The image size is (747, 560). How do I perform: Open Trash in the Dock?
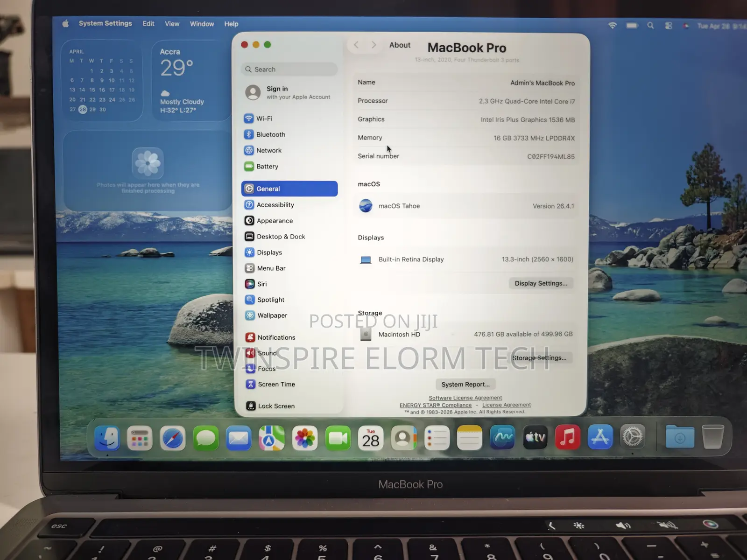713,436
